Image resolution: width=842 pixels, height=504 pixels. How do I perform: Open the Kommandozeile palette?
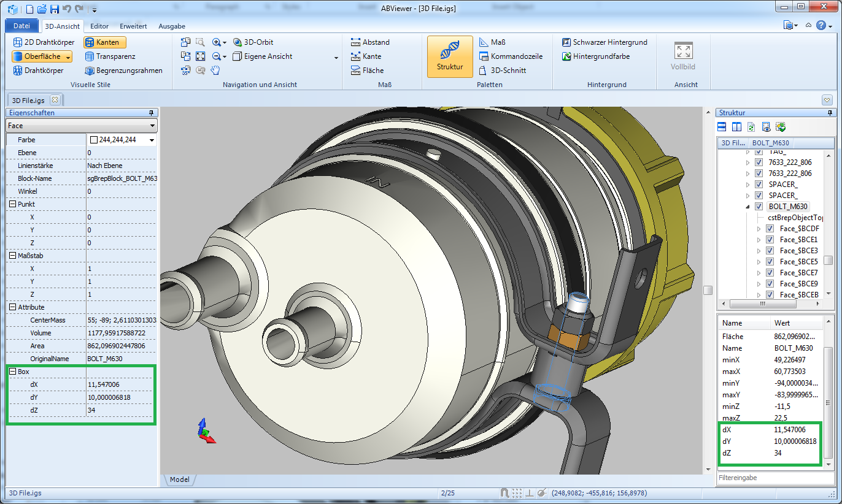tap(511, 56)
